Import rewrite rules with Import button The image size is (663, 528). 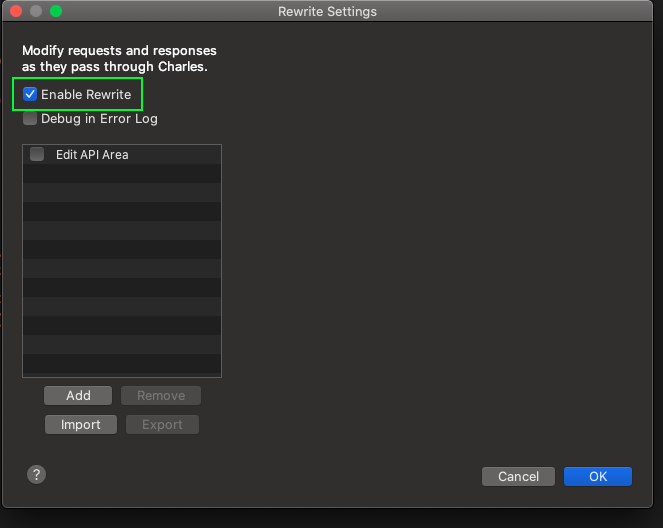pyautogui.click(x=81, y=424)
